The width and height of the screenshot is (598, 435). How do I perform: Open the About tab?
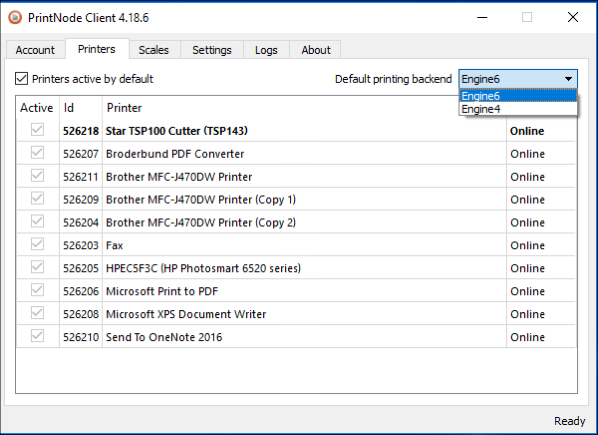click(316, 50)
